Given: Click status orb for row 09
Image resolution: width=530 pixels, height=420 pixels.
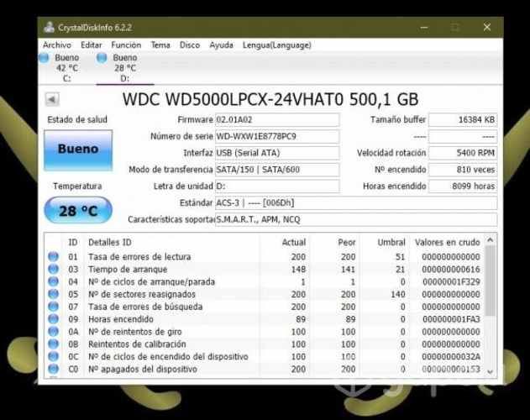Looking at the screenshot, I should 53,319.
